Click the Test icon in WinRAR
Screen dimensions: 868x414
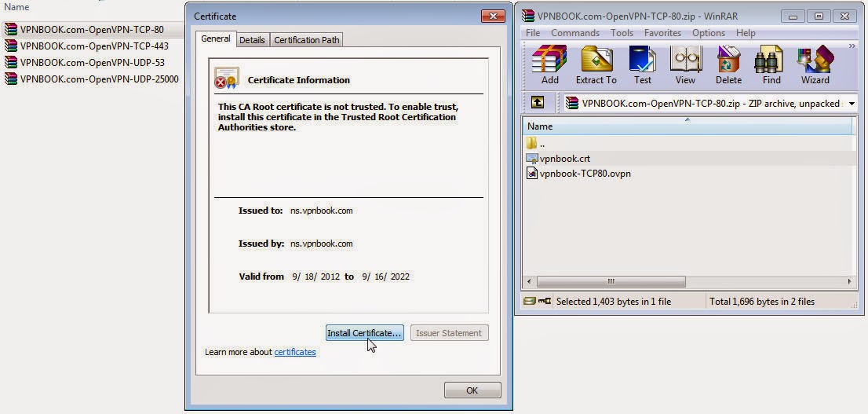click(x=642, y=59)
